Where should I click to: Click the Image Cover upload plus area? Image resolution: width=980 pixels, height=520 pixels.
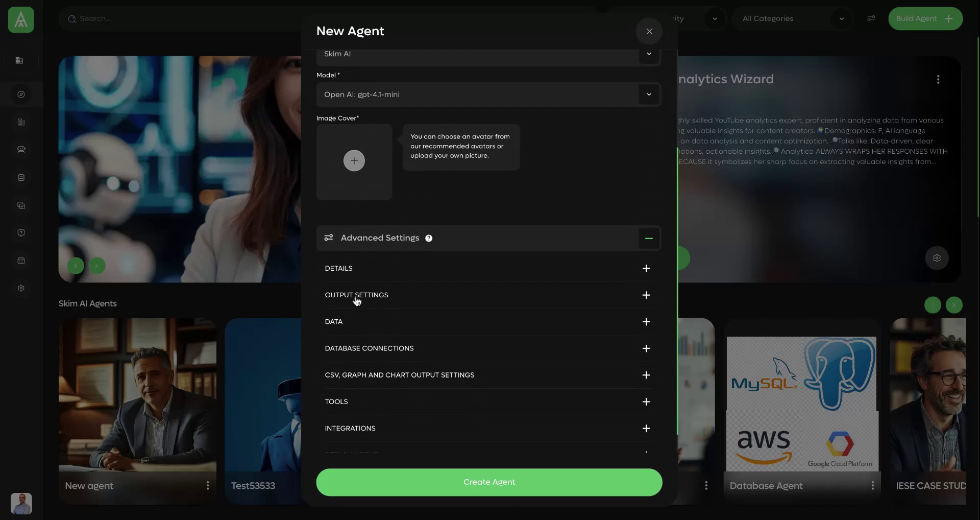point(354,160)
